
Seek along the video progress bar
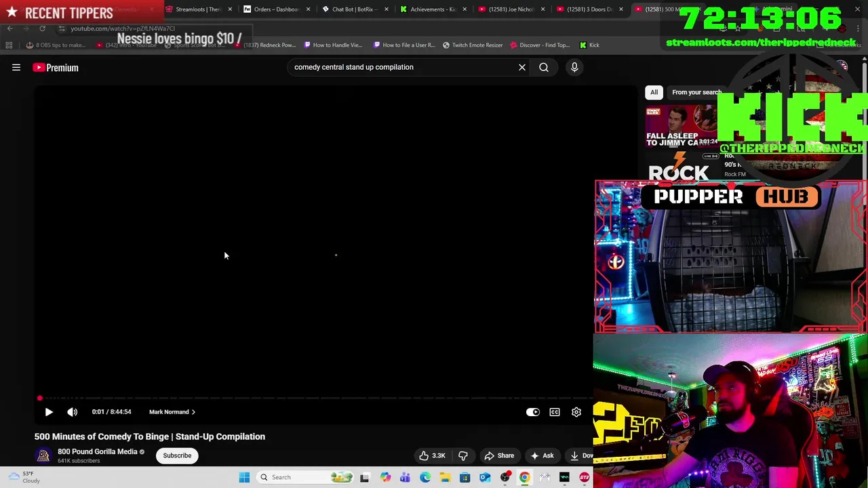click(x=315, y=398)
